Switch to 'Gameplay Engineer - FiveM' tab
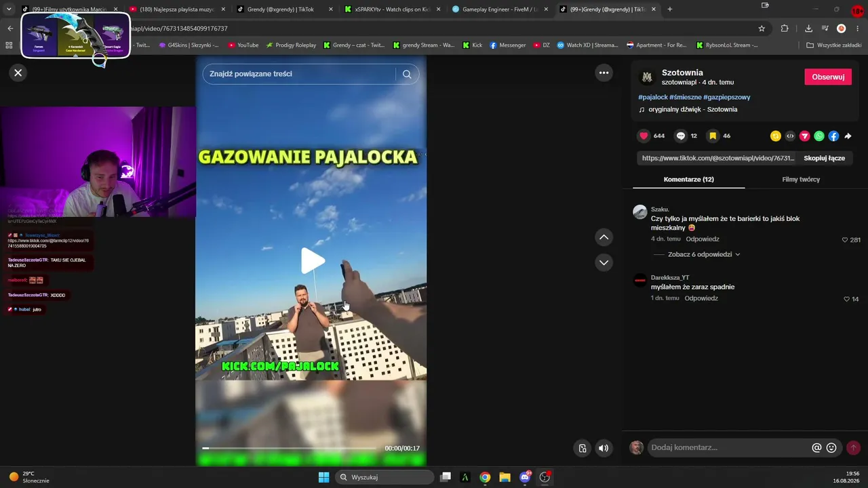The height and width of the screenshot is (488, 868). pos(500,9)
